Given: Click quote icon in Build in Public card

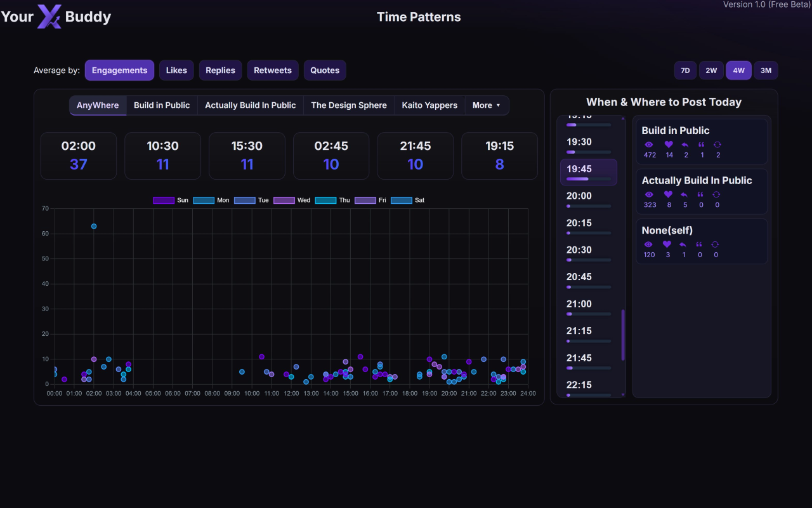Looking at the screenshot, I should tap(700, 145).
